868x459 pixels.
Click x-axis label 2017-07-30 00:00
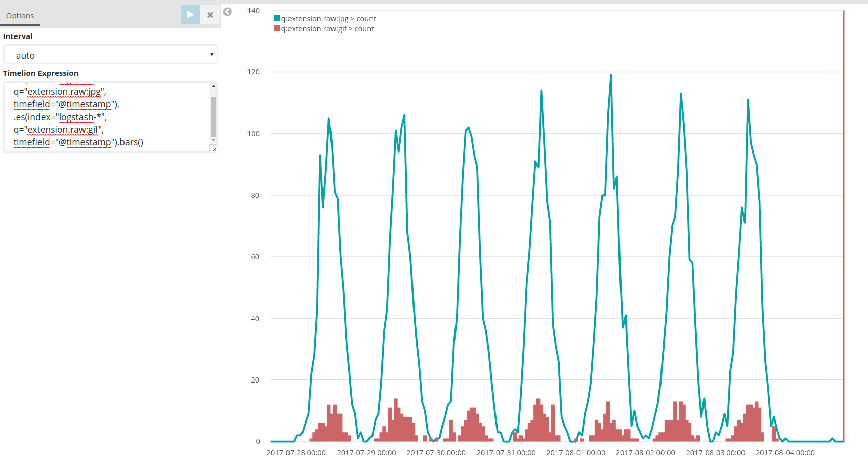[436, 453]
